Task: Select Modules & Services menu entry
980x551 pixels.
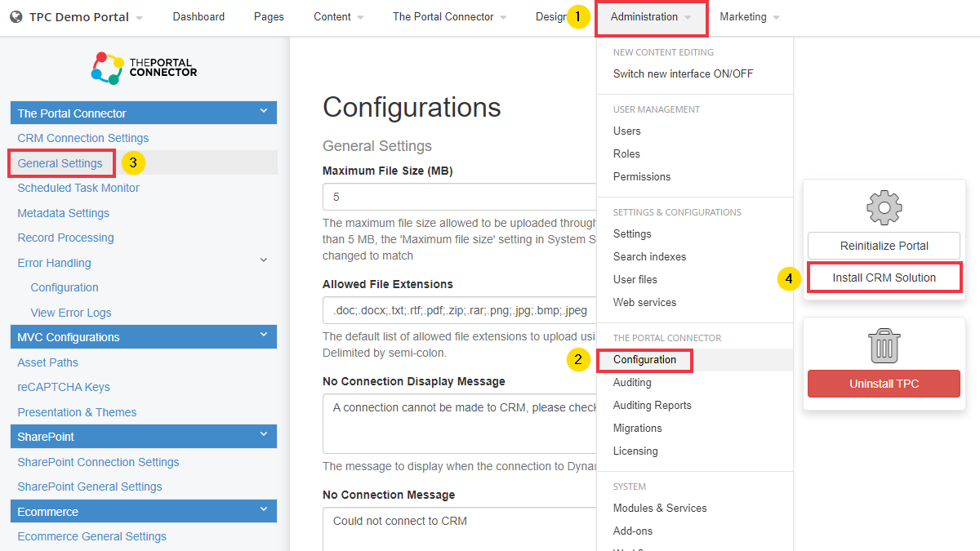Action: (660, 508)
